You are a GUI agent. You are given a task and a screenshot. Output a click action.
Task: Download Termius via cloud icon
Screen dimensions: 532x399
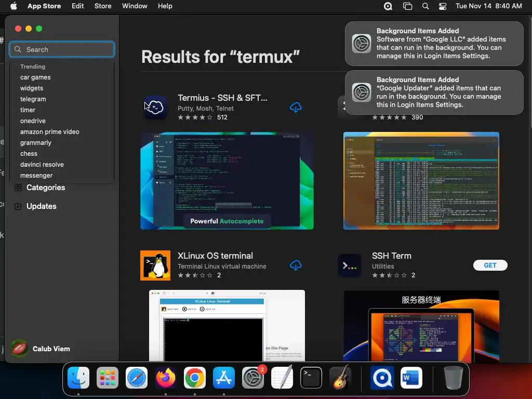click(x=296, y=108)
